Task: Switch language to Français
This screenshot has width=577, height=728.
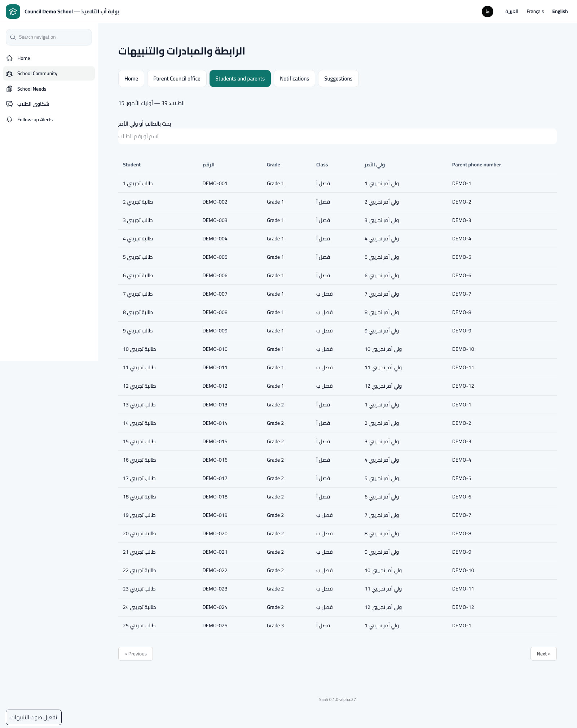Action: pos(535,12)
